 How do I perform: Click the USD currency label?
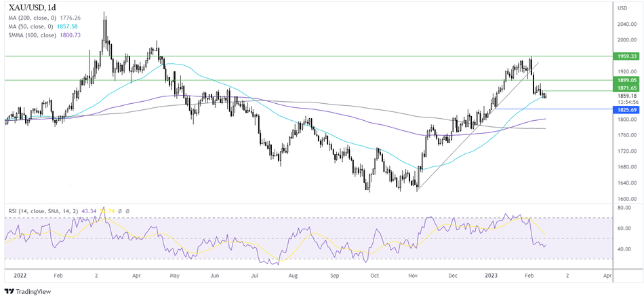pyautogui.click(x=622, y=7)
